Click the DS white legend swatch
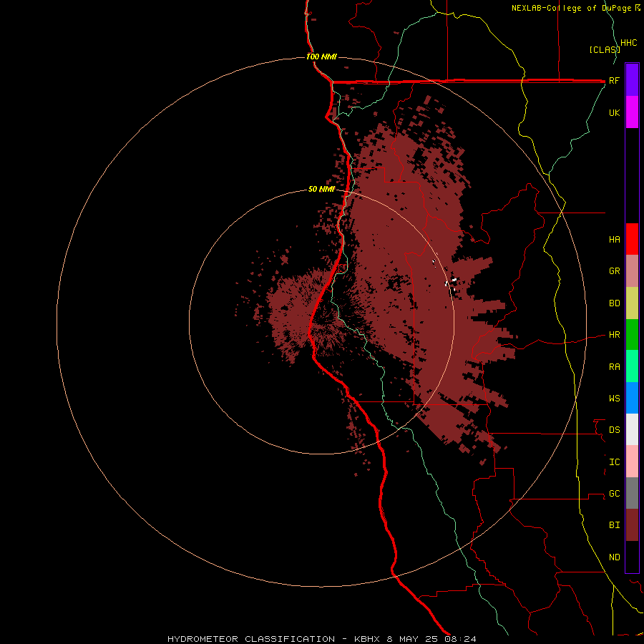 [x=632, y=429]
